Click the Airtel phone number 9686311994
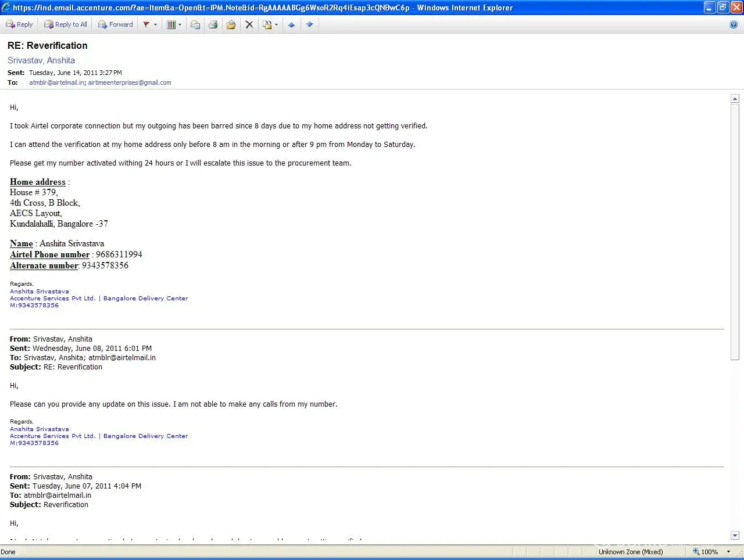This screenshot has width=744, height=560. [119, 254]
